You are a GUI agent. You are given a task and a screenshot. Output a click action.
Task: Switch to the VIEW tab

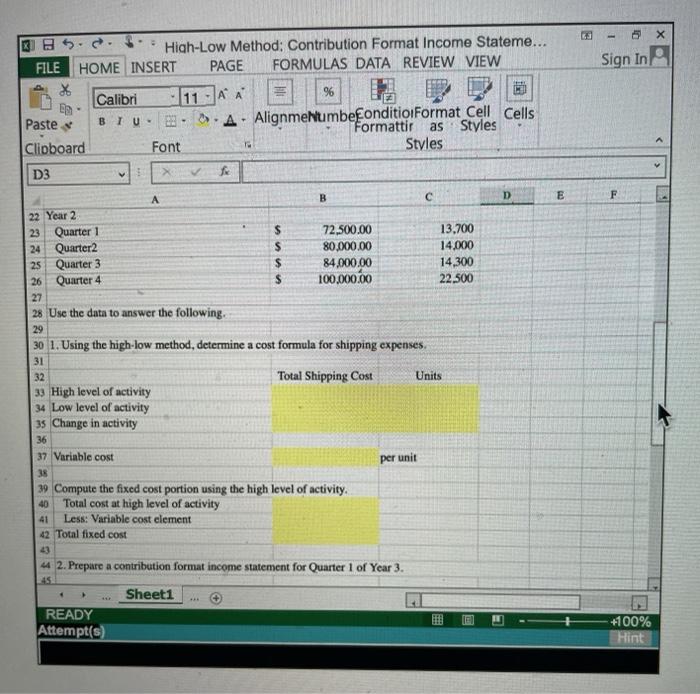(483, 61)
